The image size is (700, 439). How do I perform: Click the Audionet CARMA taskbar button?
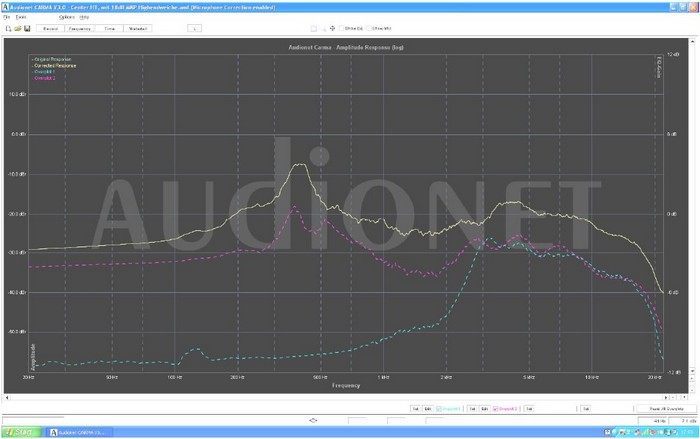coord(79,432)
